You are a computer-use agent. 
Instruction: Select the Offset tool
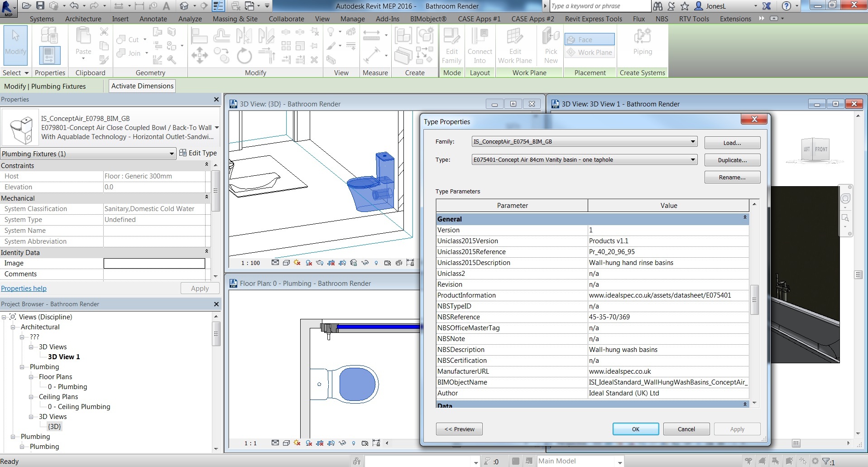pyautogui.click(x=222, y=35)
